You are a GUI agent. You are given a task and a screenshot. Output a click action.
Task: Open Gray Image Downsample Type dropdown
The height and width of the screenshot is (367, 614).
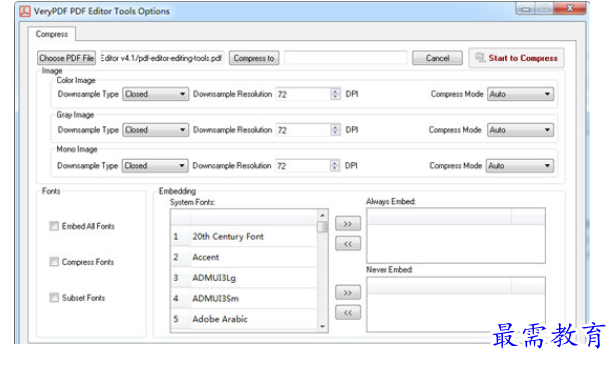[x=155, y=130]
